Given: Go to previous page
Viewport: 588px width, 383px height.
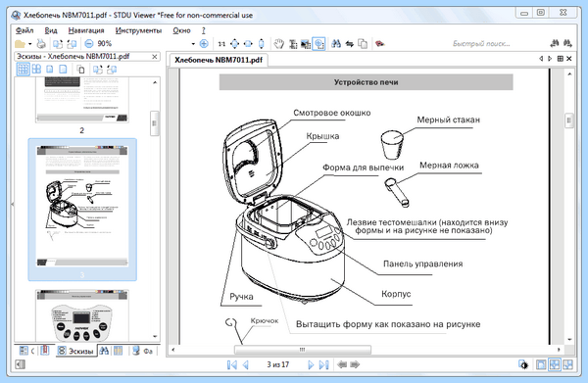Looking at the screenshot, I should [246, 364].
